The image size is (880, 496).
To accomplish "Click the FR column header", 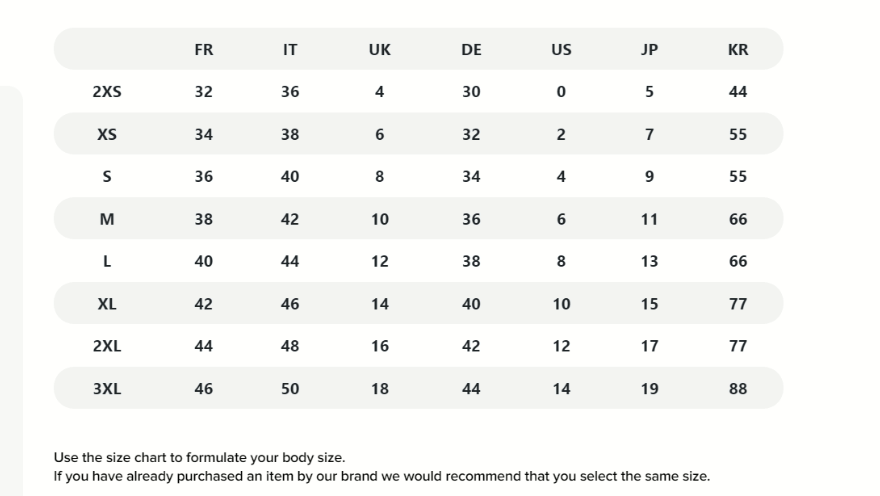I will click(204, 49).
